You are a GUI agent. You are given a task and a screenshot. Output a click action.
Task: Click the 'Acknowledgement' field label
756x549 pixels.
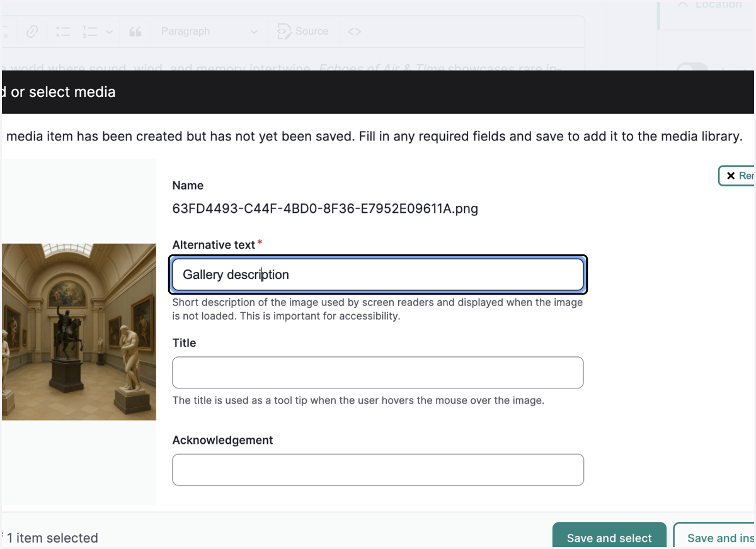pos(222,440)
